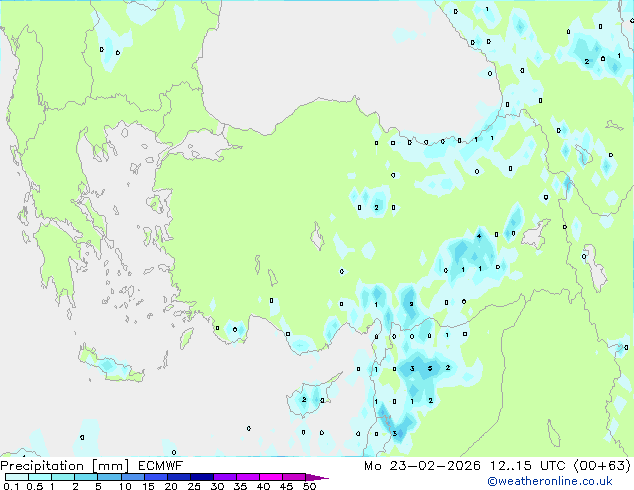Viewport: 634px width, 490px height.
Task: Select the 30 to 35 mm purple swatch
Action: tap(224, 477)
